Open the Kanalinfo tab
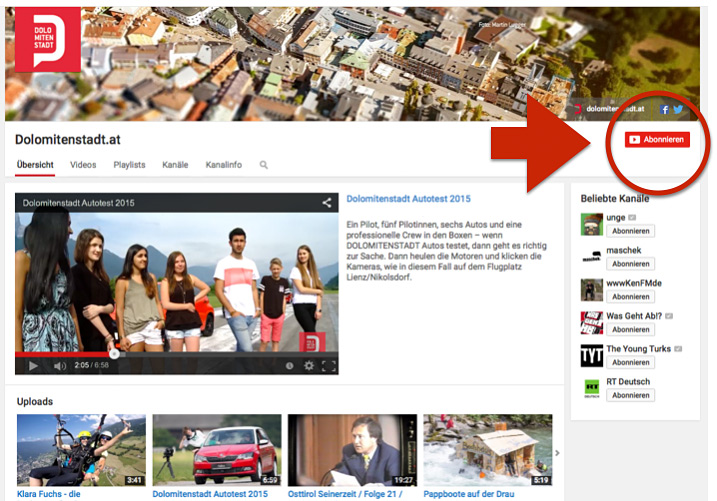Screen dimensions: 717x501 pyautogui.click(x=224, y=165)
